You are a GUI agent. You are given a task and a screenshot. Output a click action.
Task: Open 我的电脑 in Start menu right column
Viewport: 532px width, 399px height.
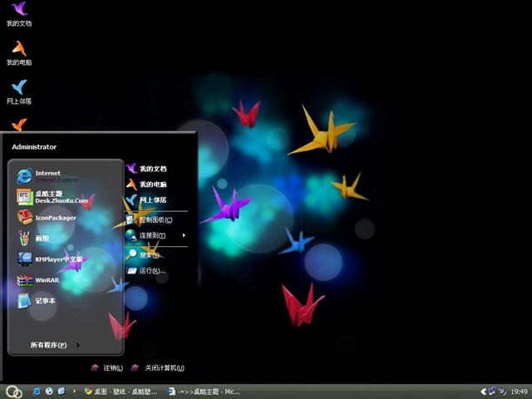click(146, 185)
